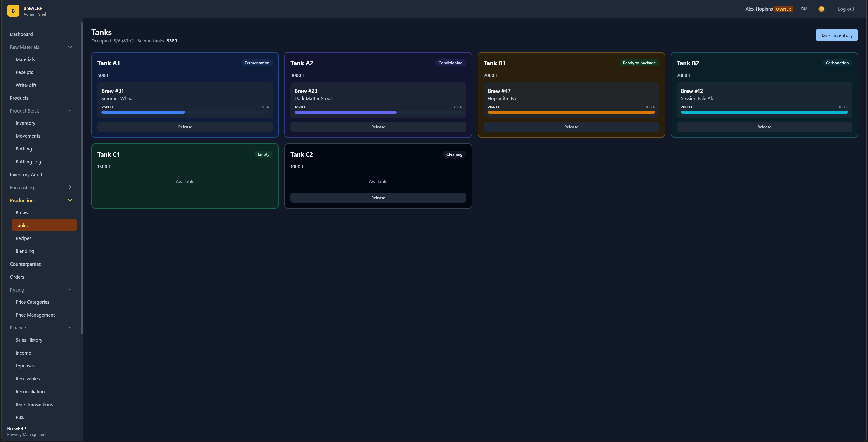Click Log out link
Screen dimensions: 868x442
(846, 9)
